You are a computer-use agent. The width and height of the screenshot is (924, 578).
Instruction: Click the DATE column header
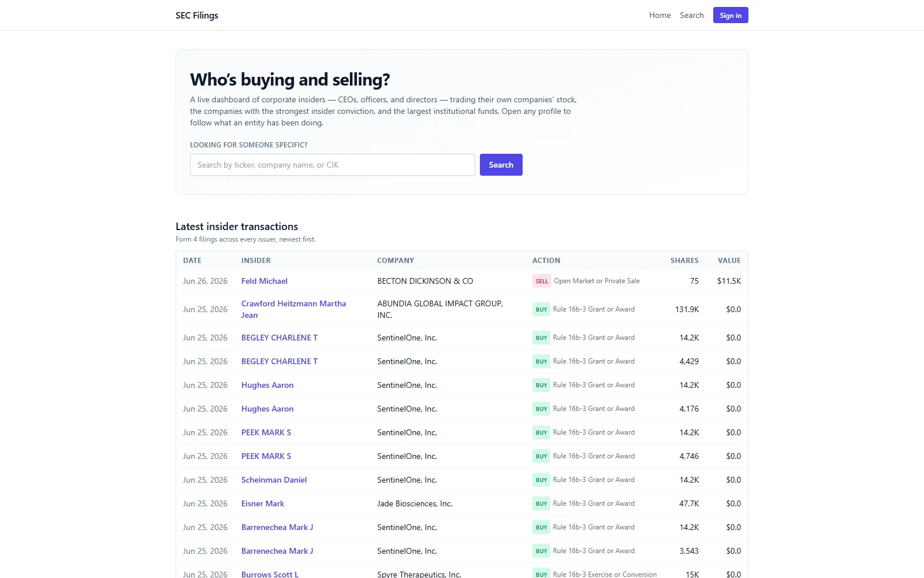coord(192,261)
